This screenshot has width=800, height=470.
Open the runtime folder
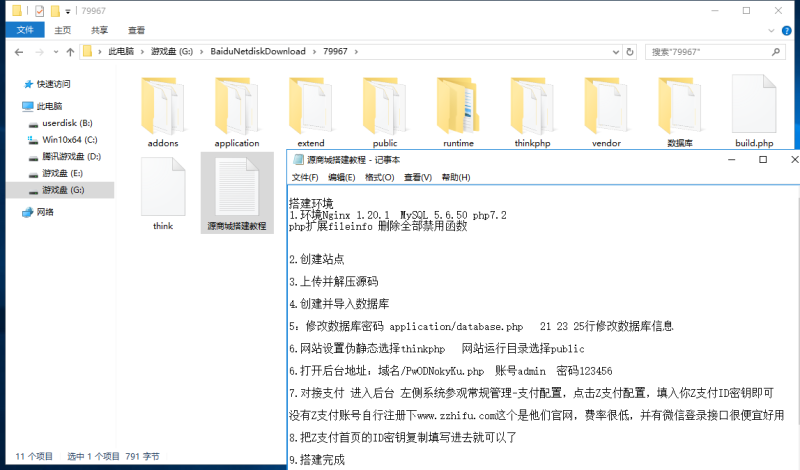pos(458,112)
